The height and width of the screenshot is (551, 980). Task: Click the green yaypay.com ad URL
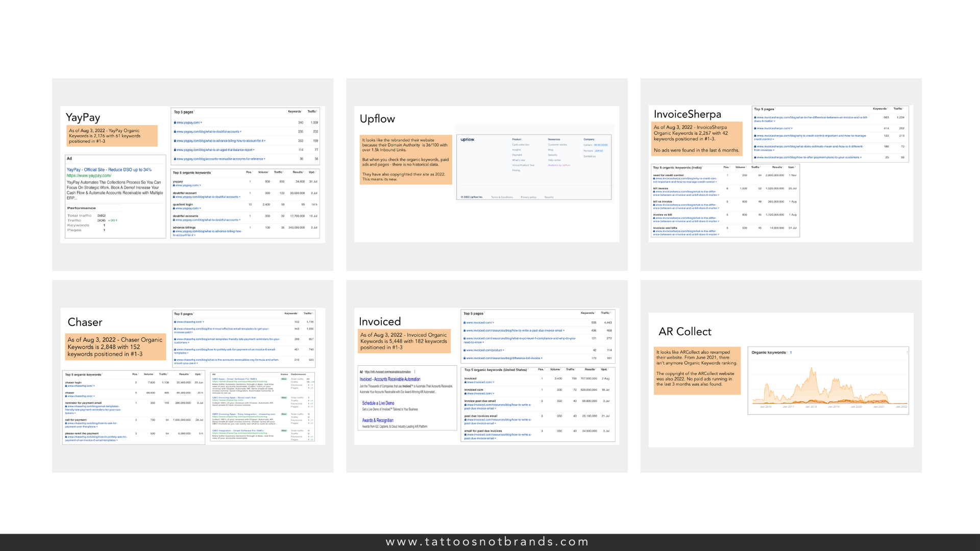(89, 176)
